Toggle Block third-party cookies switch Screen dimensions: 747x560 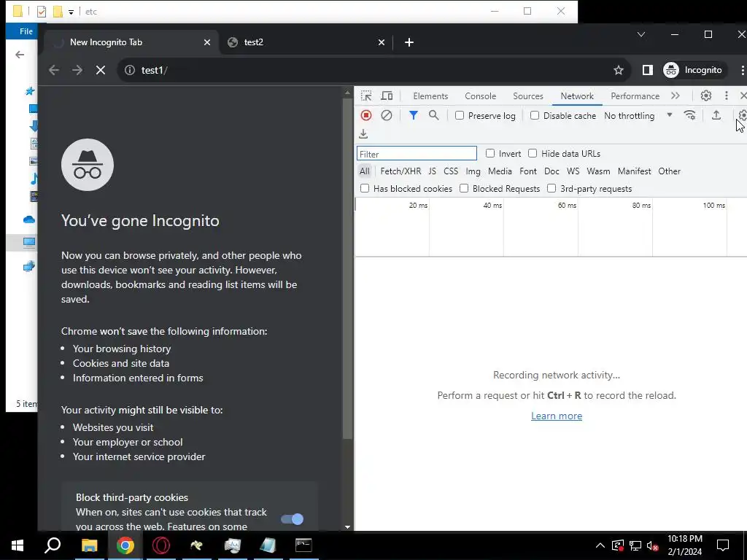[x=292, y=519]
